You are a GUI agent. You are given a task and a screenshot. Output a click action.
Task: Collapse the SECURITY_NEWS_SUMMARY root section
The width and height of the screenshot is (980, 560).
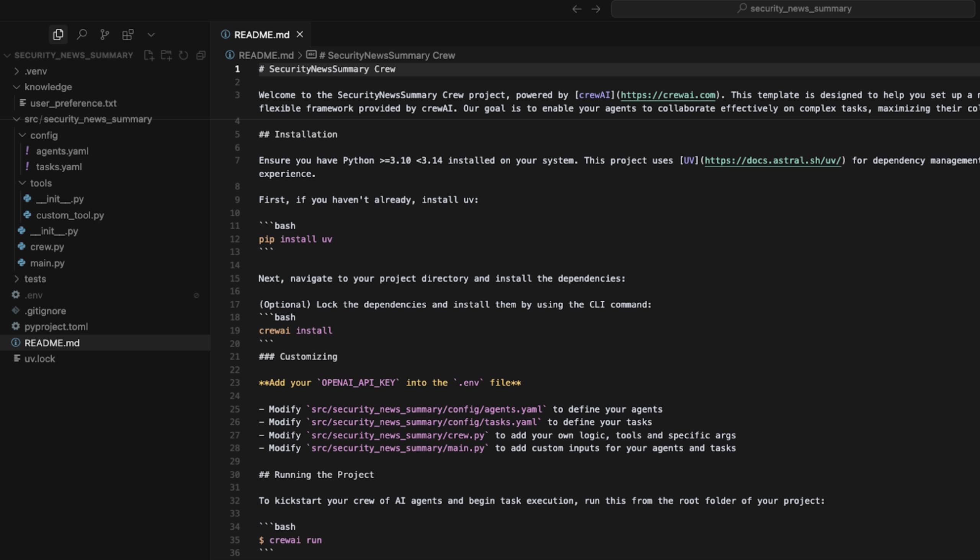(x=73, y=56)
